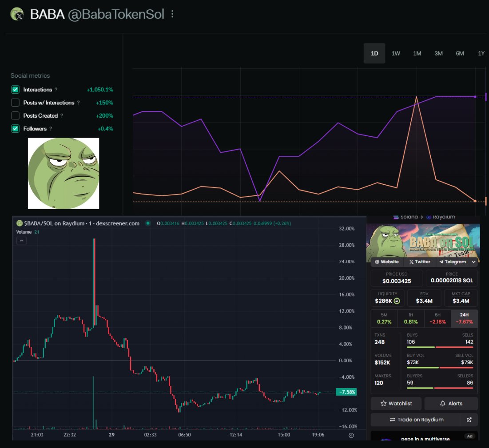The height and width of the screenshot is (448, 489).
Task: Open the three-dot menu beside @BabaTokenSol
Action: click(172, 14)
